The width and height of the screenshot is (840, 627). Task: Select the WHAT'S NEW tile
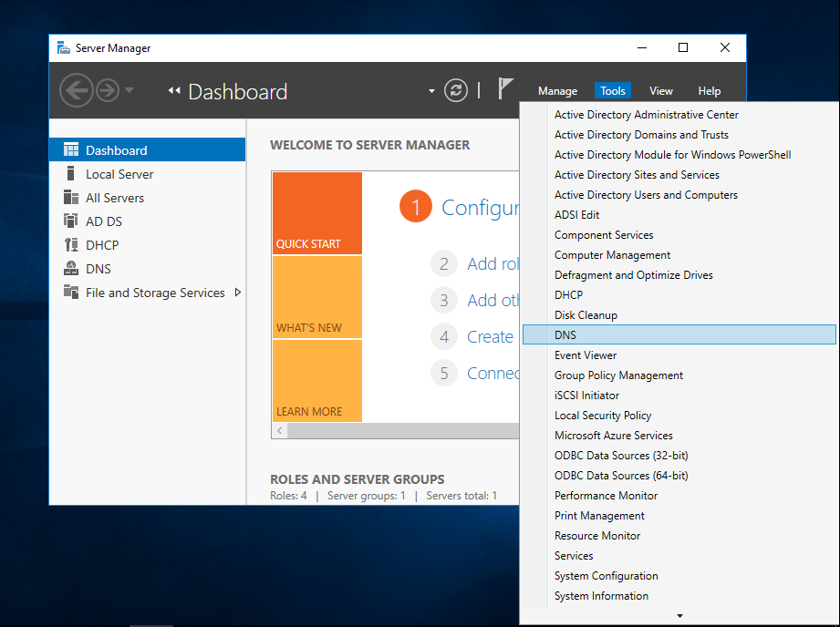click(317, 297)
